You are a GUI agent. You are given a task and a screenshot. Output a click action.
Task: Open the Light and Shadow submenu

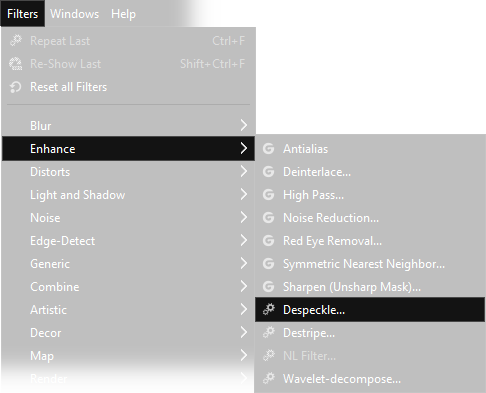[x=128, y=195]
